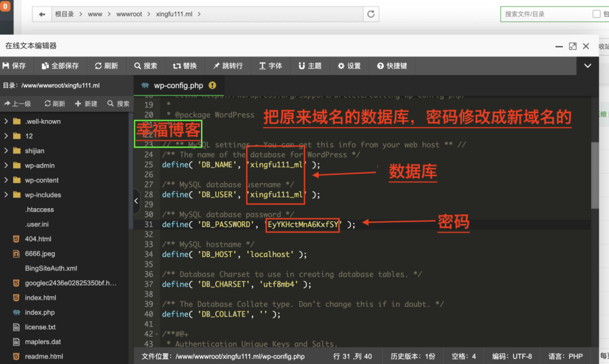Create new item with 新建 button
Screen dimensions: 609x364
click(x=86, y=103)
